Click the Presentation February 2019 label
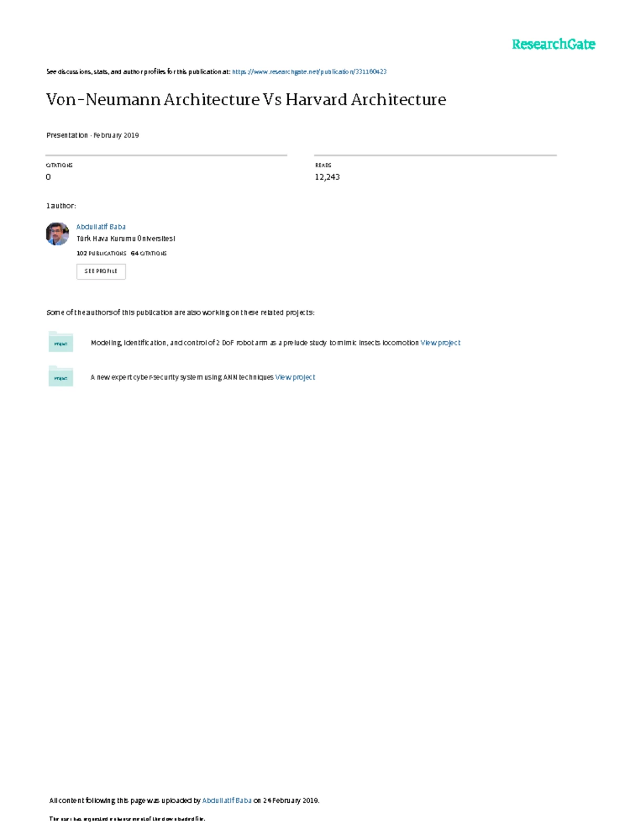Viewport: 630px width, 840px height. pos(92,135)
